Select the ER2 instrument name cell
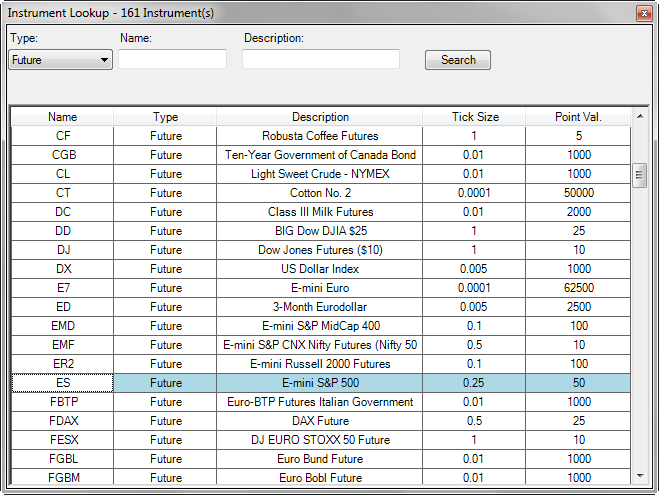659x495 pixels. (63, 364)
